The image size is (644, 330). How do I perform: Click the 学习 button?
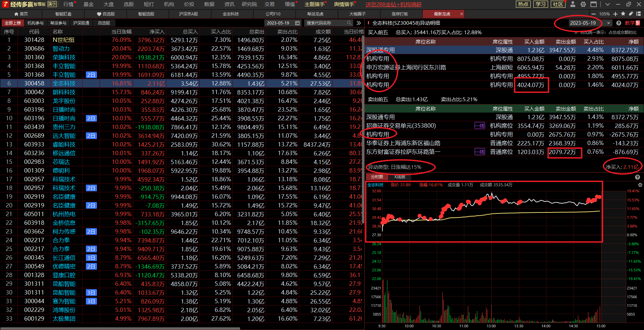541,4
